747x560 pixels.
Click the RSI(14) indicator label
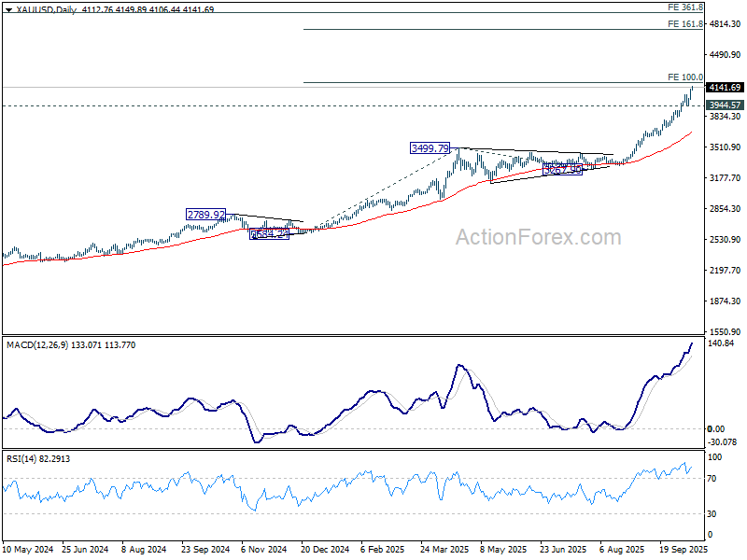click(x=23, y=460)
